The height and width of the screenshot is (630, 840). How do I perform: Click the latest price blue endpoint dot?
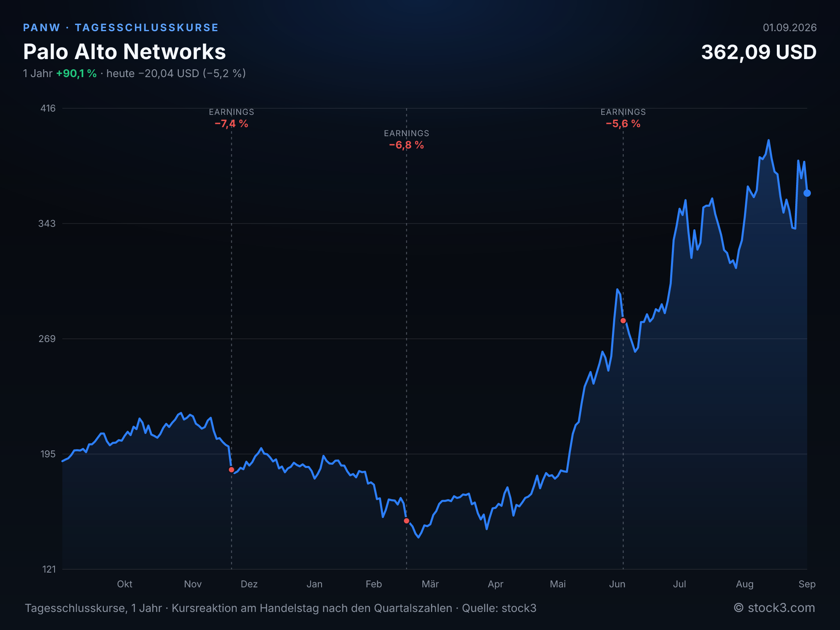point(807,193)
